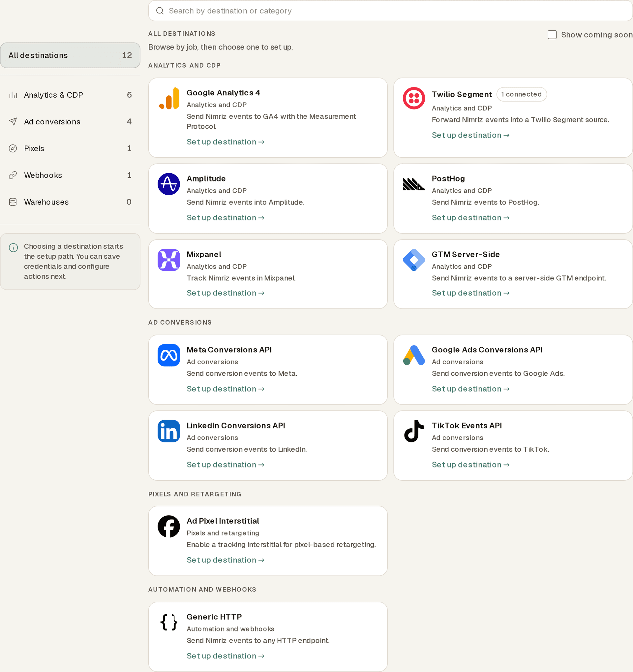Screen dimensions: 633x672
Task: Set up destination for Meta Conversions API
Action: point(225,389)
